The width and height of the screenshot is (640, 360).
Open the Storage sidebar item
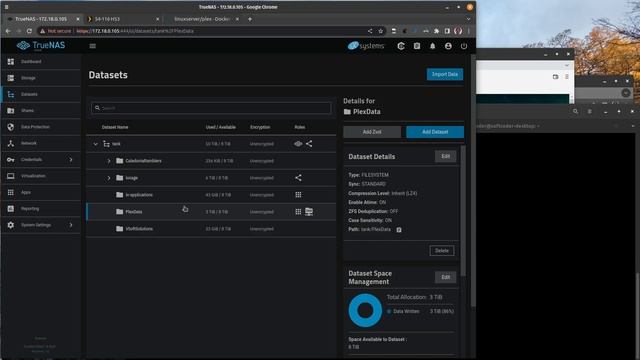[x=41, y=78]
